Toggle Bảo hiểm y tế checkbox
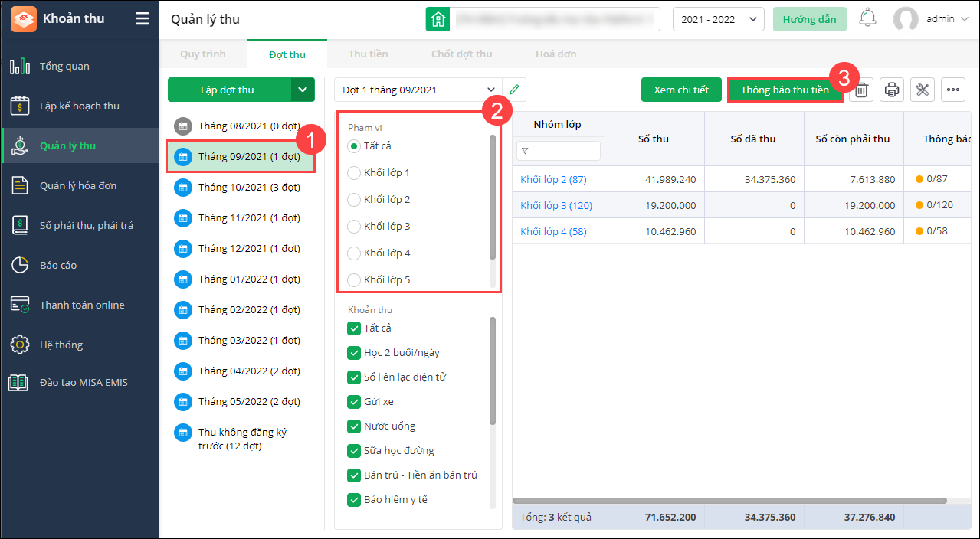The image size is (980, 539). pyautogui.click(x=354, y=499)
